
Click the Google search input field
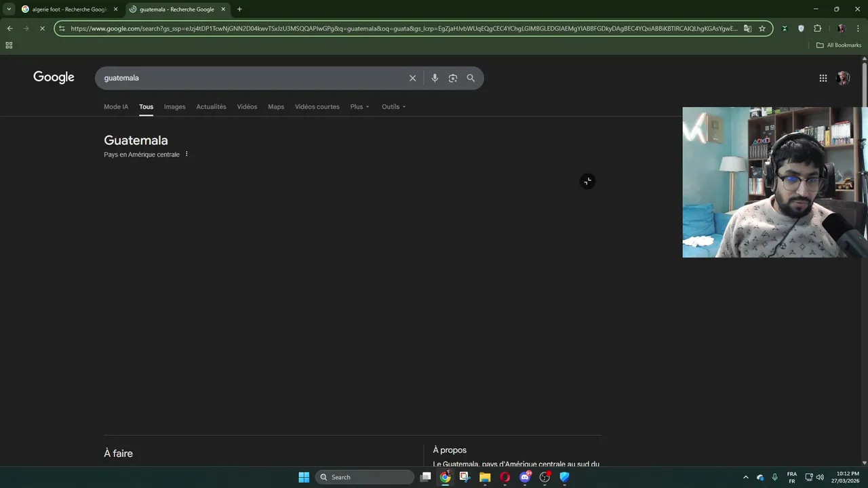(x=252, y=78)
